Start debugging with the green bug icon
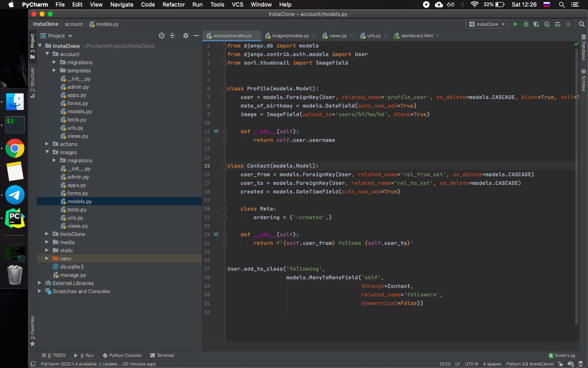Viewport: 588px width, 368px height. [526, 24]
